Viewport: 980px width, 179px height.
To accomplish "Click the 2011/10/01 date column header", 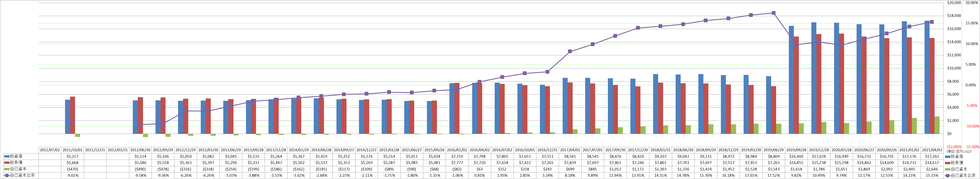I will click(x=72, y=150).
